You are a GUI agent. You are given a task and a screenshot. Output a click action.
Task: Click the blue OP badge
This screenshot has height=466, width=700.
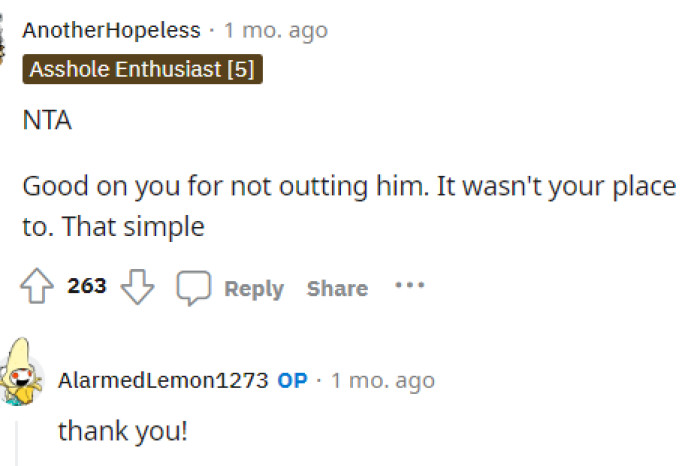click(292, 381)
